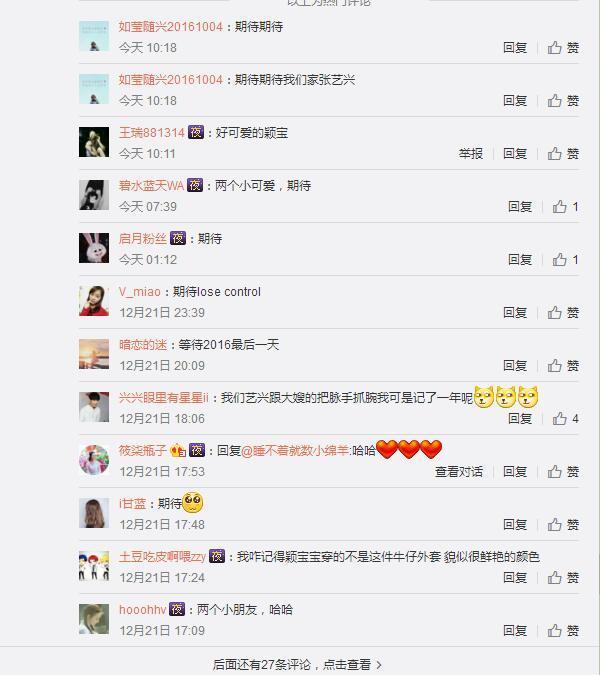Open V_miao's profile from username
Viewport: 600px width, 675px height.
coord(139,292)
